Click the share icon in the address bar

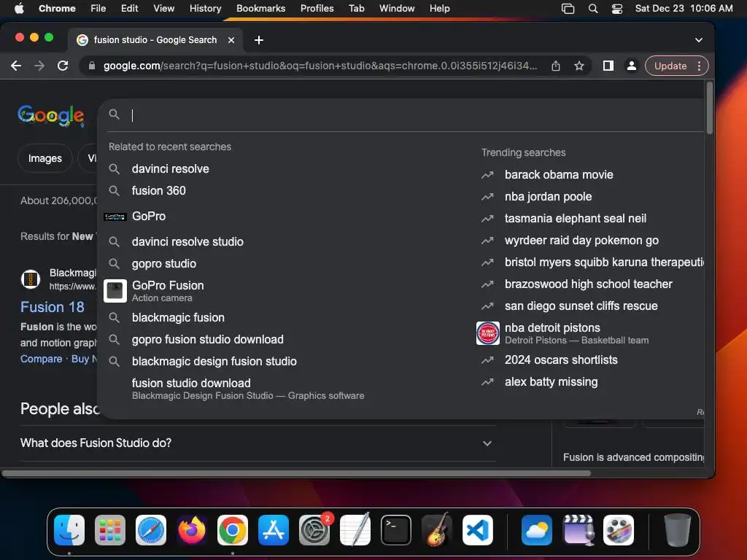pyautogui.click(x=556, y=66)
